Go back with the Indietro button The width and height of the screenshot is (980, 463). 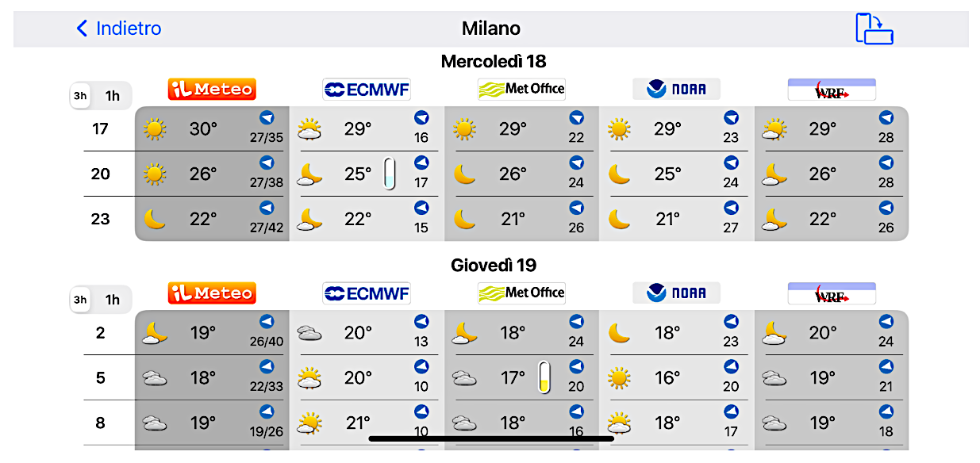click(118, 29)
